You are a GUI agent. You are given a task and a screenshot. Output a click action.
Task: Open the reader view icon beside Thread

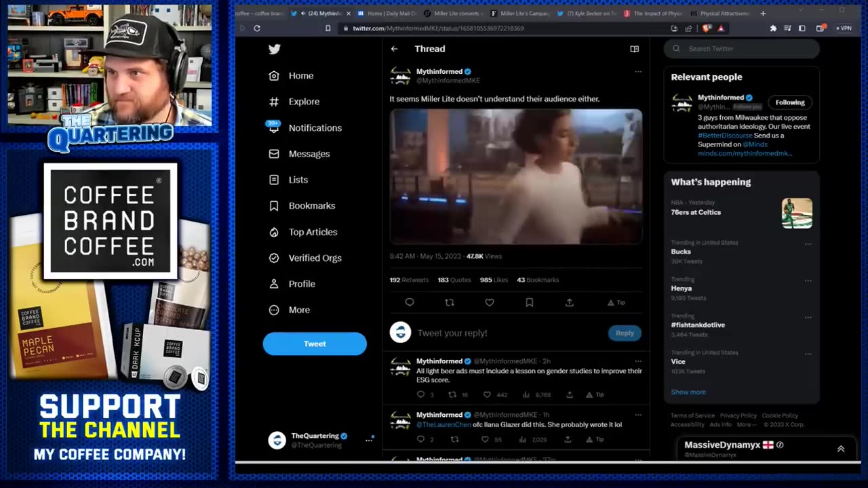pyautogui.click(x=635, y=49)
